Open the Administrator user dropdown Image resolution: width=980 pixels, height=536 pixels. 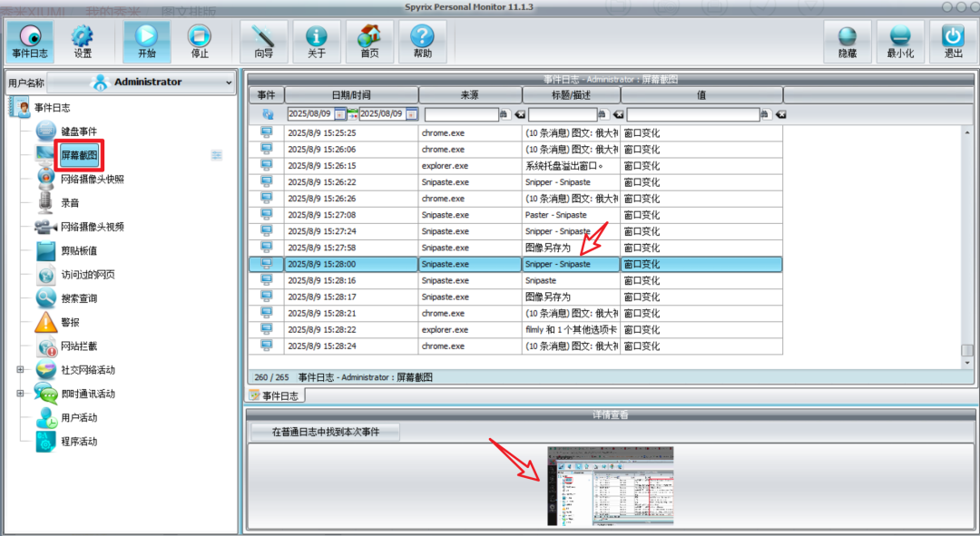click(142, 82)
